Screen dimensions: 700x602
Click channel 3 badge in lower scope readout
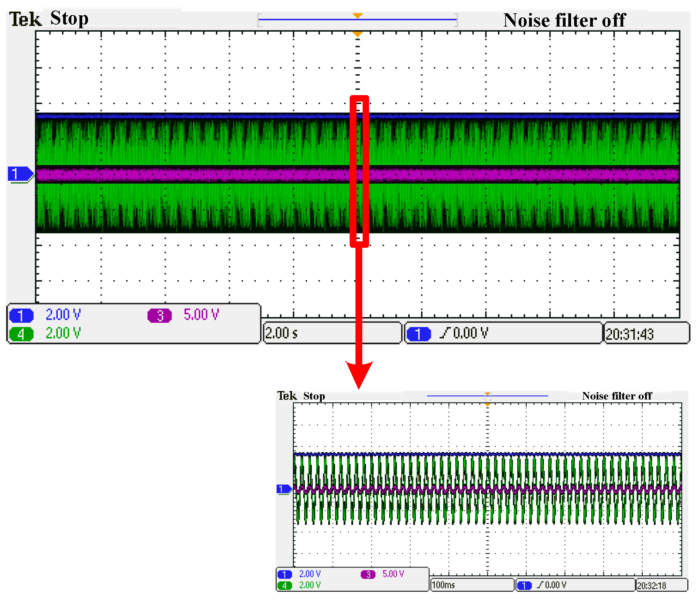tap(368, 574)
